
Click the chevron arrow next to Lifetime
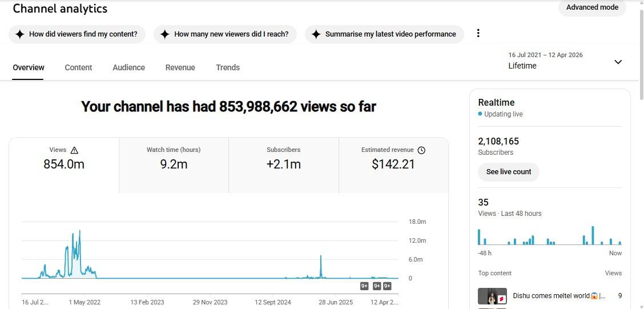pos(618,62)
